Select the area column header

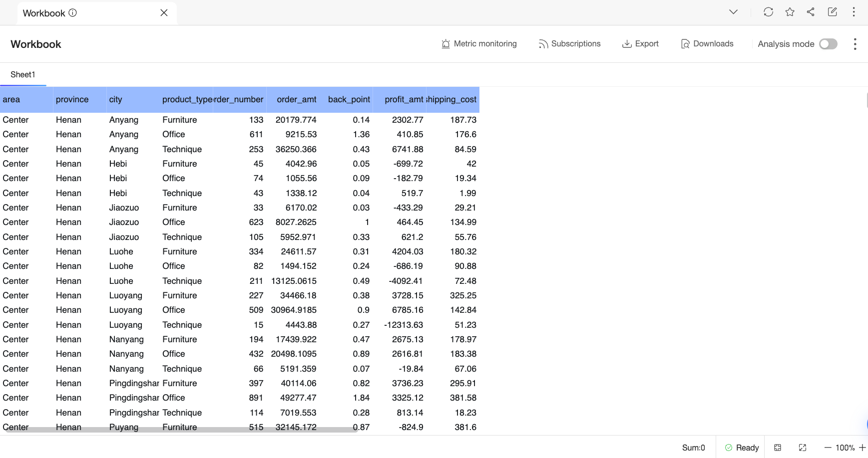(x=26, y=99)
